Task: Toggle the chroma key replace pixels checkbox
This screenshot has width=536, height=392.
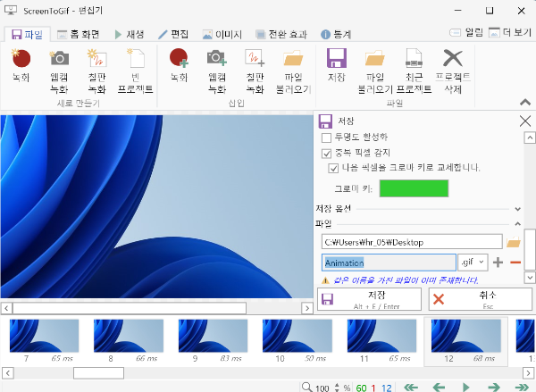Action: click(333, 168)
